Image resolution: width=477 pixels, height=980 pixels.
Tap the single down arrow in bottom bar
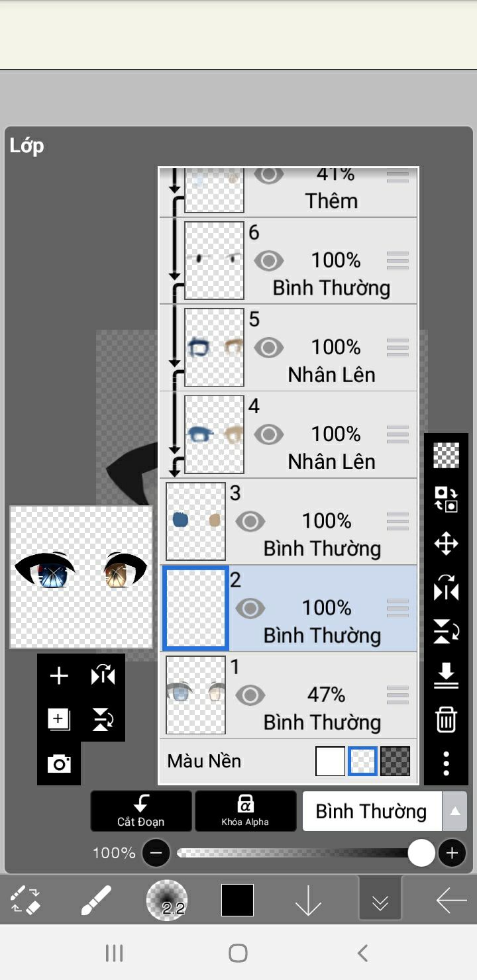(x=308, y=901)
